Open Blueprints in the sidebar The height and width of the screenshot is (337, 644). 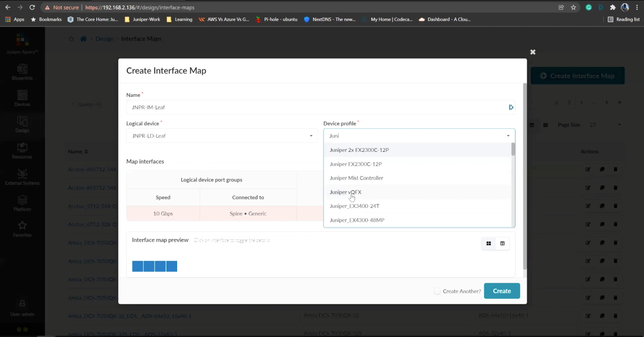click(22, 72)
